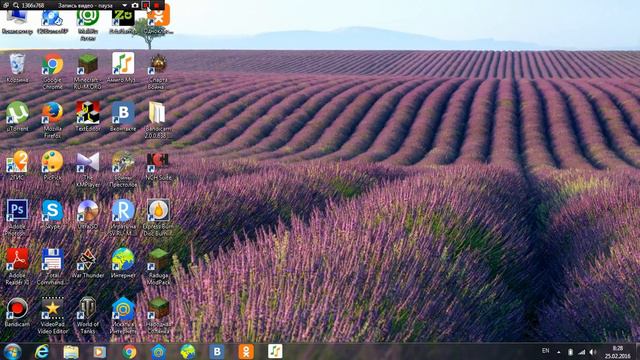Select the War Thunder desktop shortcut
640x360 pixels.
coord(88,260)
